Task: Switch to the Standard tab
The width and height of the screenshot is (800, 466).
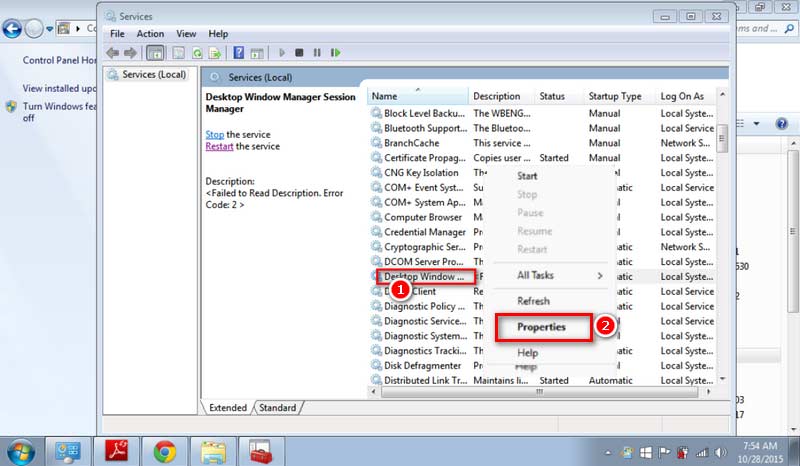Action: 277,408
